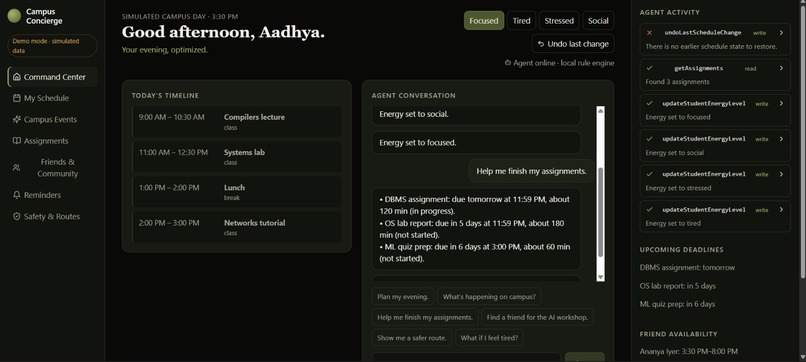Screen dimensions: 806x362
Task: Go to Campus Events
Action: (52, 119)
